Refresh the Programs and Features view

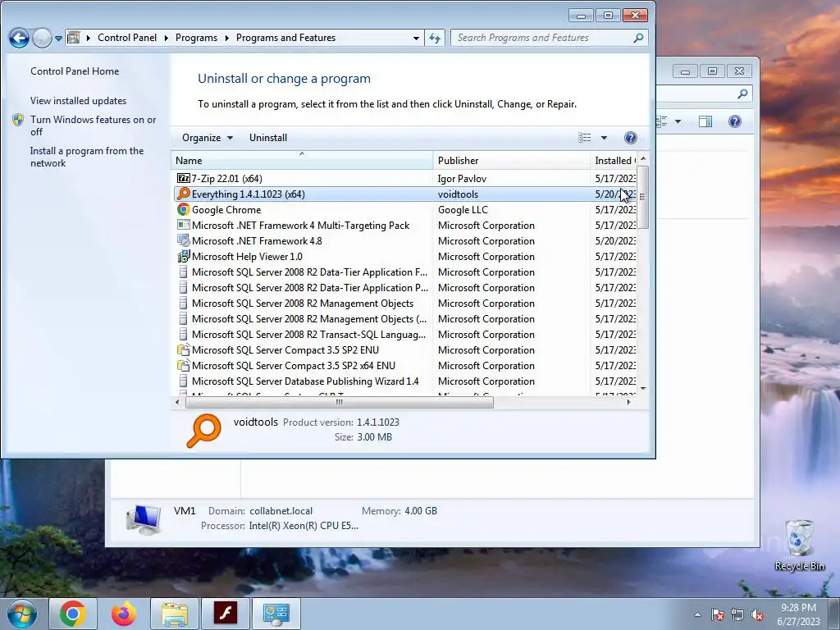tap(435, 38)
